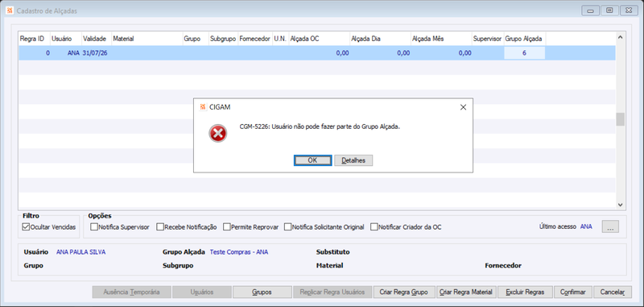Click the Teste Compras - ANA group value
The width and height of the screenshot is (644, 307).
tap(239, 252)
